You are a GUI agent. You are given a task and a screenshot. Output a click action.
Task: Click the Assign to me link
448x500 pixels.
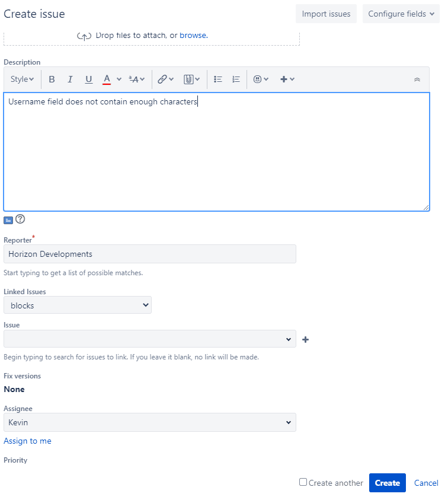27,441
